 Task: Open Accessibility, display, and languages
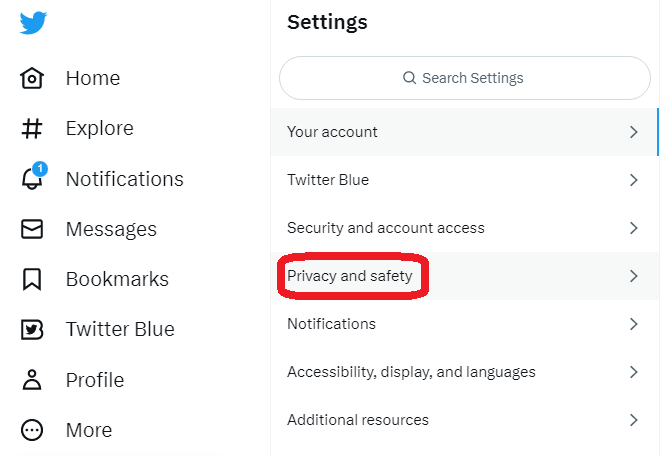[x=465, y=372]
